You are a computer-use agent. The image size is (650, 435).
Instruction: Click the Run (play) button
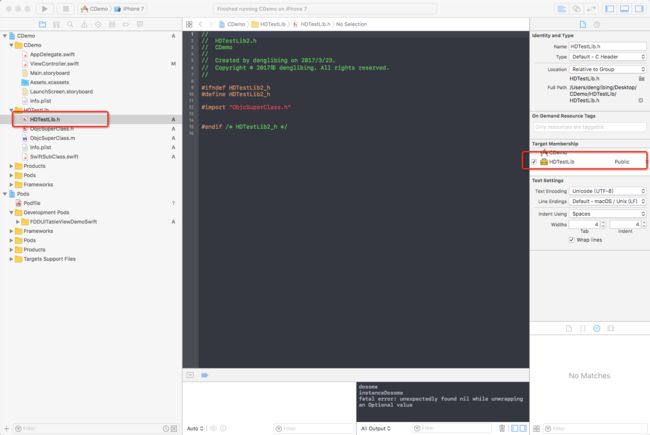point(44,9)
